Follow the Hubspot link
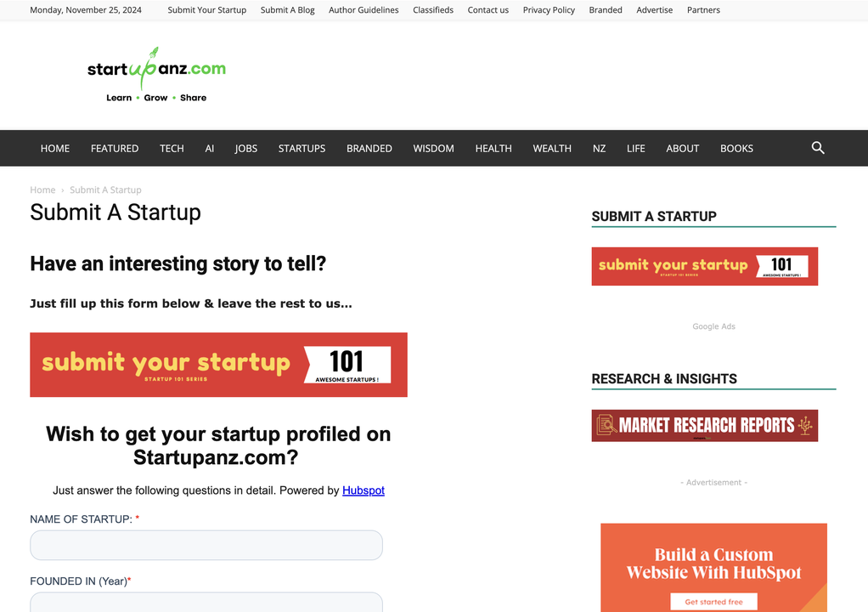868x612 pixels. point(364,490)
